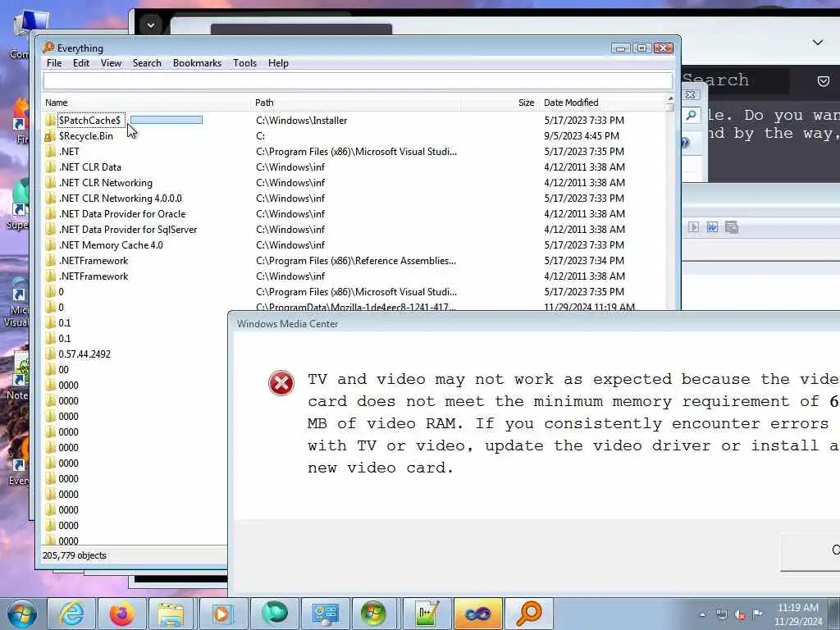Open the Edit menu in Everything
Viewport: 840px width, 630px height.
[81, 63]
